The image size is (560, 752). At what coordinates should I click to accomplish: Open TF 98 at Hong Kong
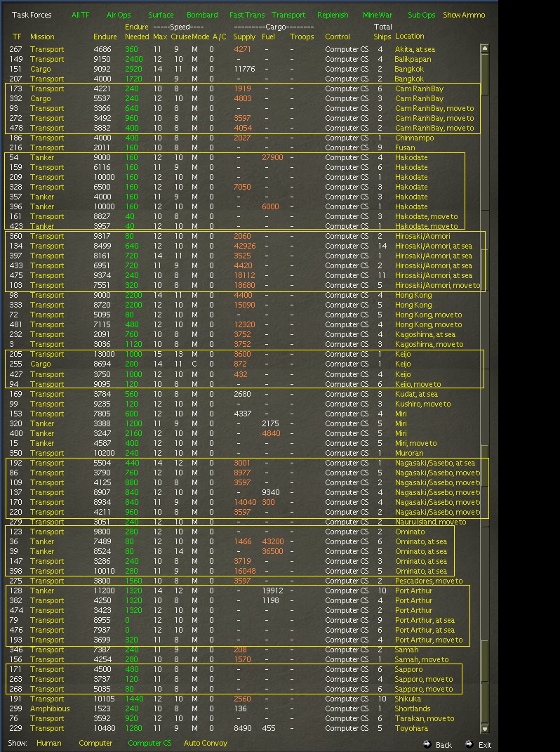tap(242, 295)
